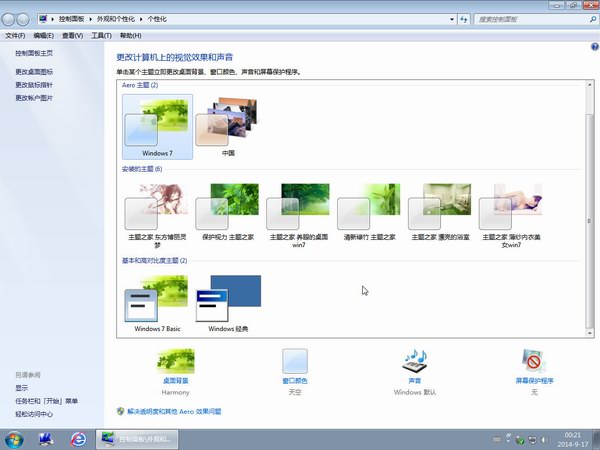Click the Forward navigation button
Screen dimensions: 600x450
pyautogui.click(x=23, y=20)
